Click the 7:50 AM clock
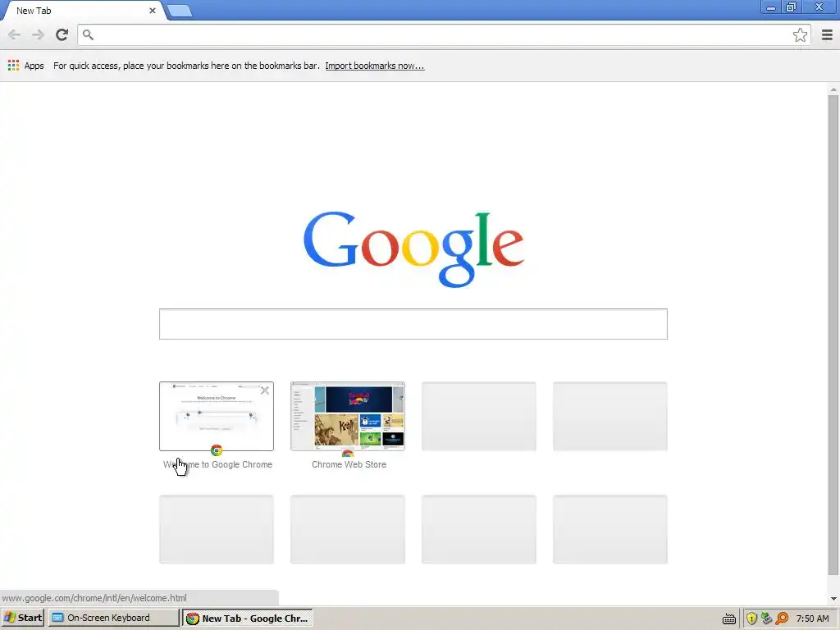Screen dimensions: 840x630 click(812, 619)
